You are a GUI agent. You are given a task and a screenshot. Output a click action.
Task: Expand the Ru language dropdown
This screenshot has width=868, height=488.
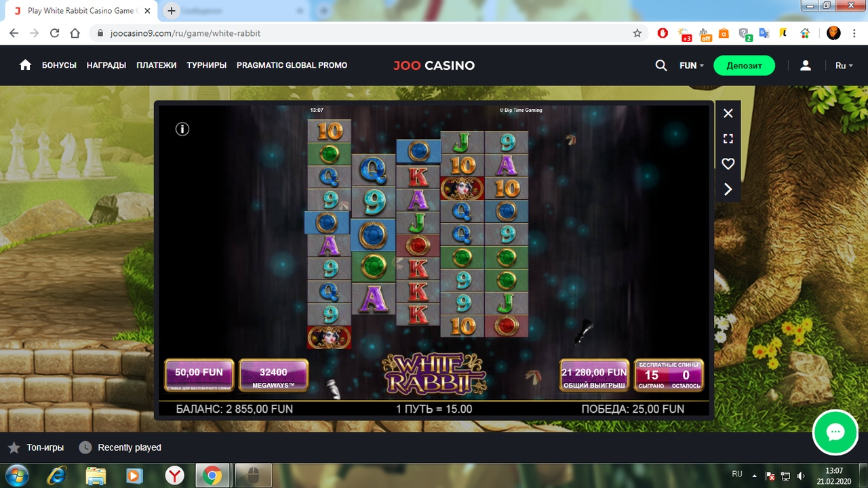[844, 66]
